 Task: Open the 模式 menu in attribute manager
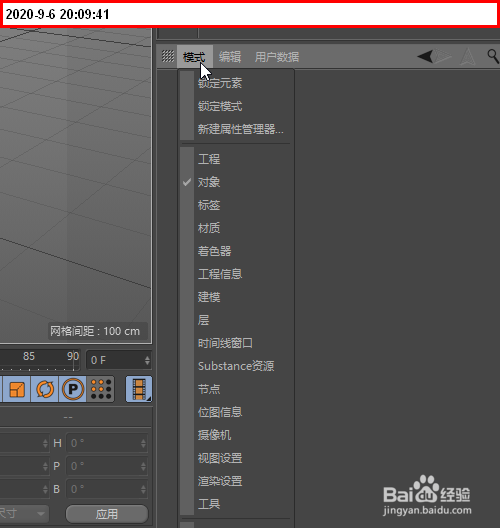point(195,57)
